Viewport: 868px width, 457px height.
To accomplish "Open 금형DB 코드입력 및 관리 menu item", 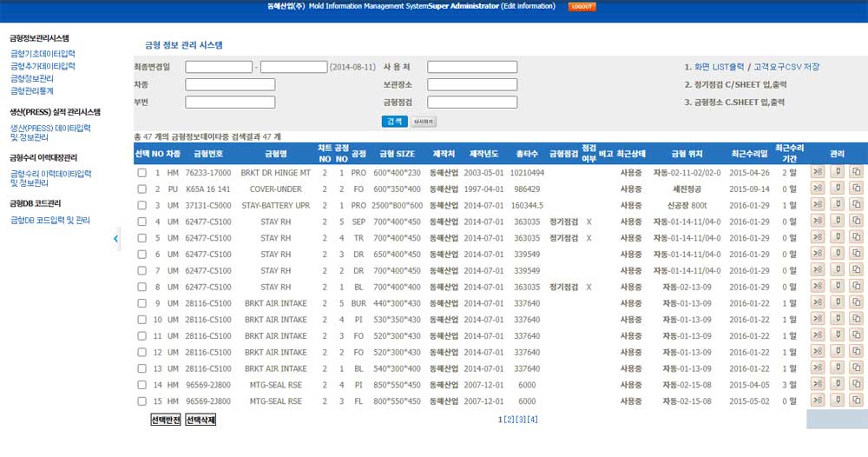I will pyautogui.click(x=49, y=220).
